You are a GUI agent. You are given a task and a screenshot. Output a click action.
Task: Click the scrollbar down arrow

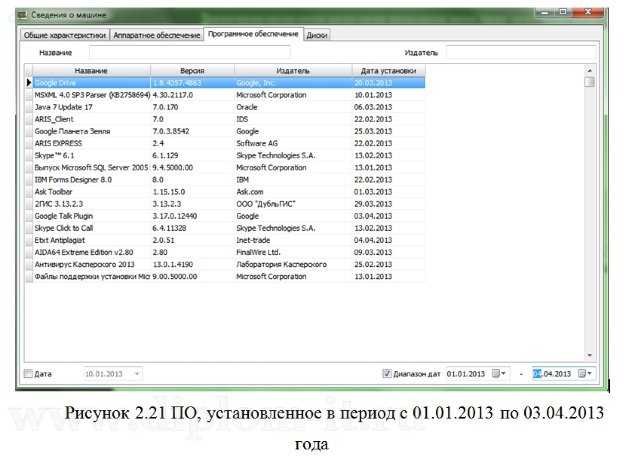[589, 355]
